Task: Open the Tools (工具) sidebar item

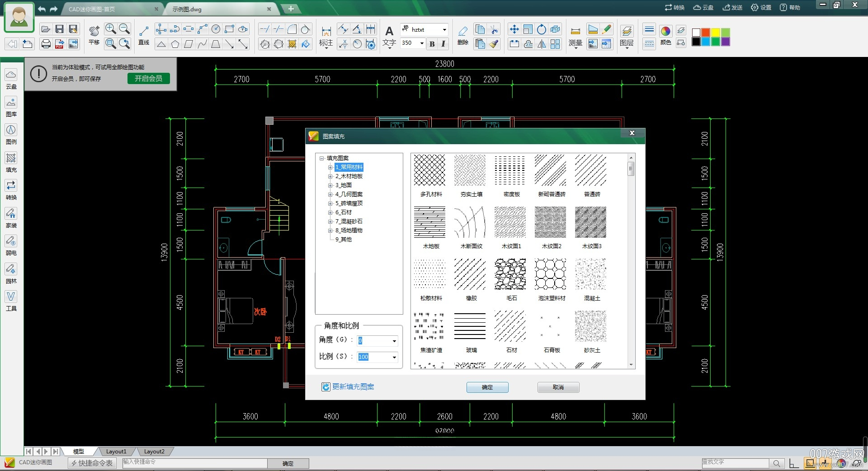Action: (x=11, y=301)
